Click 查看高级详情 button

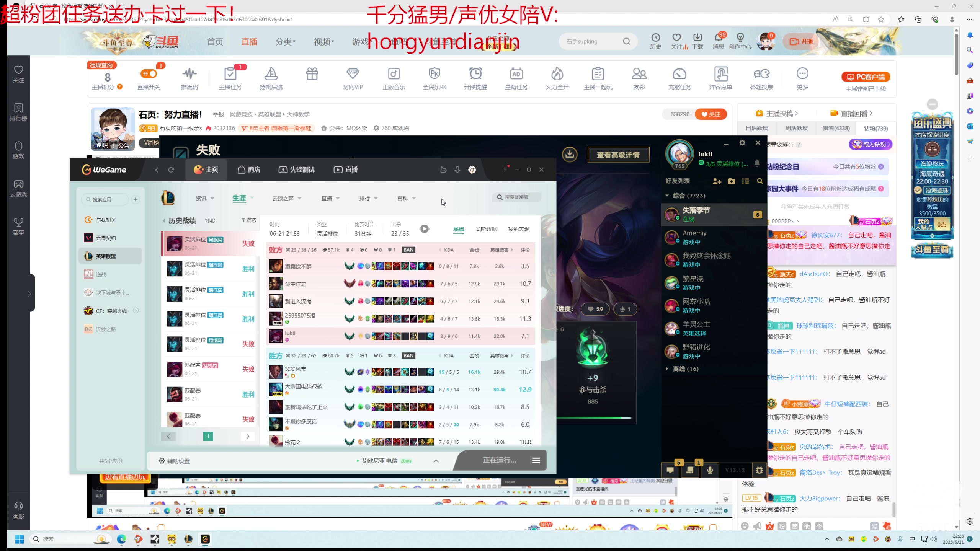[618, 155]
